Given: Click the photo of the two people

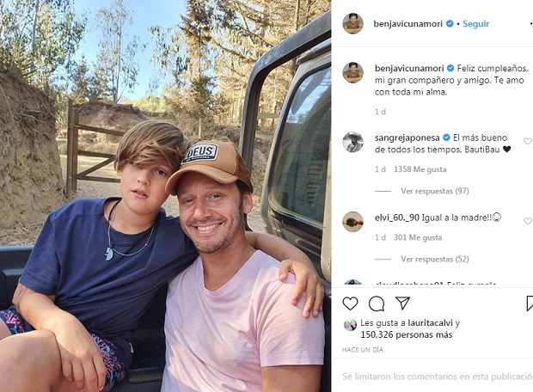Looking at the screenshot, I should click(165, 196).
